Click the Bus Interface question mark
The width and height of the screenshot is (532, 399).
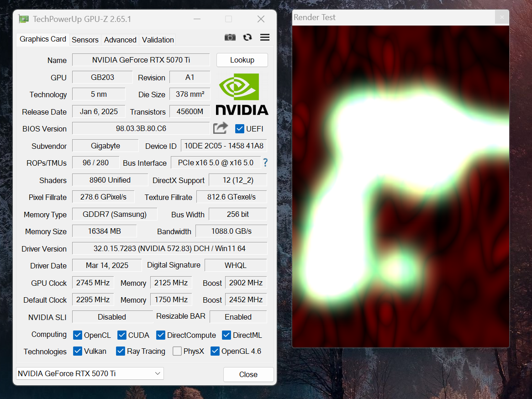tap(265, 163)
